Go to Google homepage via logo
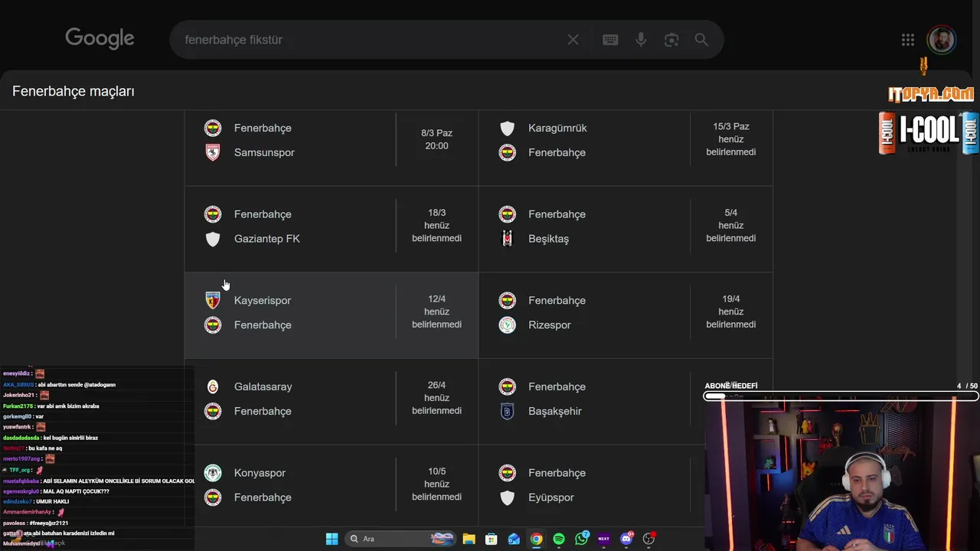980x551 pixels. 100,39
